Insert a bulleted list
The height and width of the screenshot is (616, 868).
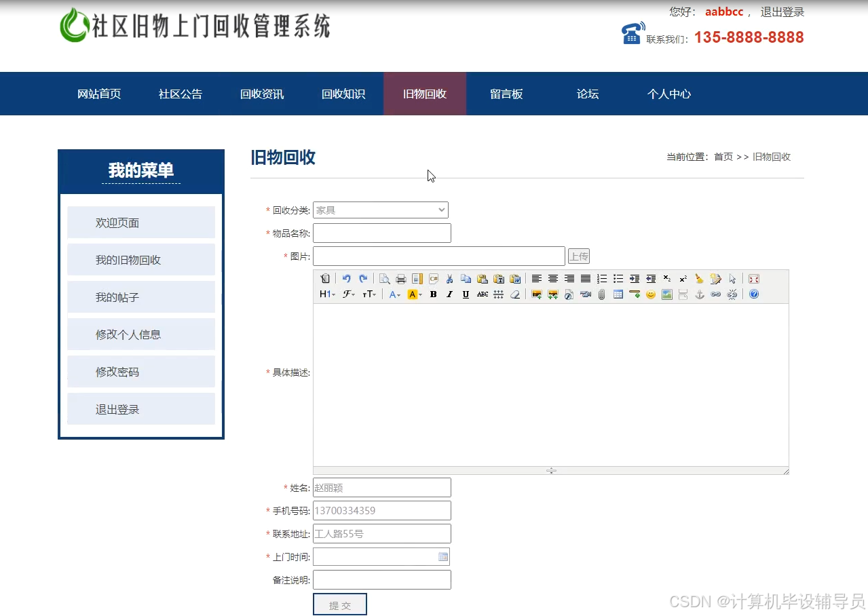618,279
